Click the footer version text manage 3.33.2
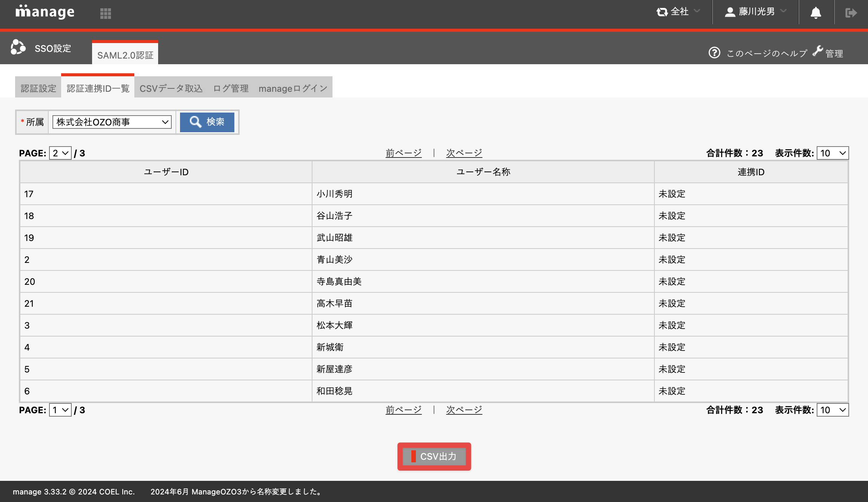The width and height of the screenshot is (868, 502). (x=40, y=492)
